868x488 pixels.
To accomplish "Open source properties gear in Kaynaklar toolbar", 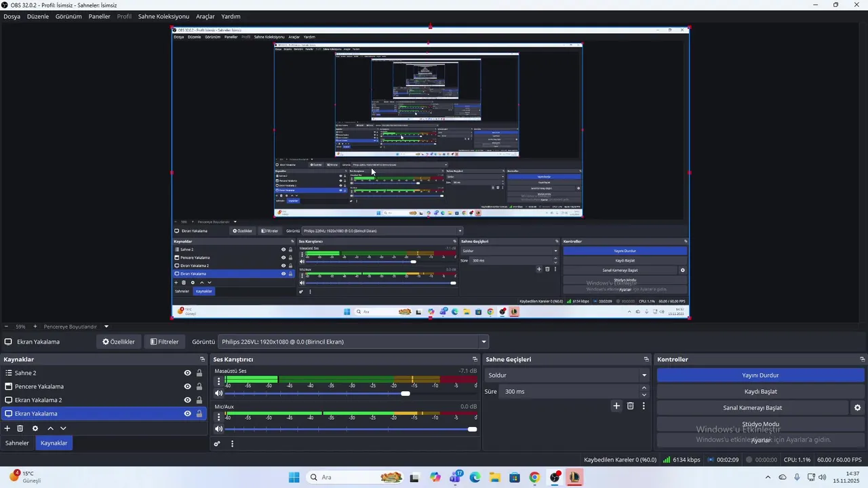I will tap(35, 428).
